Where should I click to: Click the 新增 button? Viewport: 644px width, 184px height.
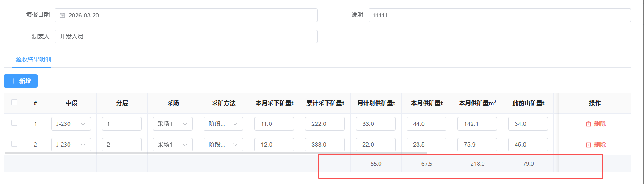pyautogui.click(x=21, y=81)
